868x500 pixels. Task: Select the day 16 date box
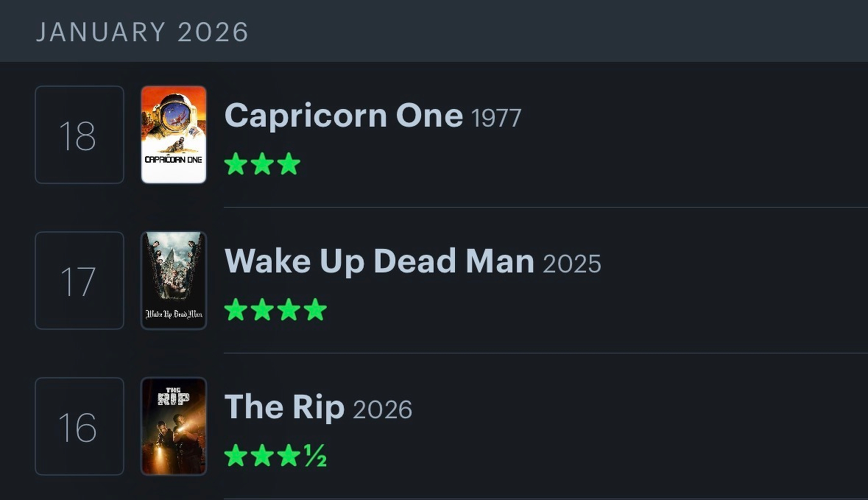[x=79, y=426]
